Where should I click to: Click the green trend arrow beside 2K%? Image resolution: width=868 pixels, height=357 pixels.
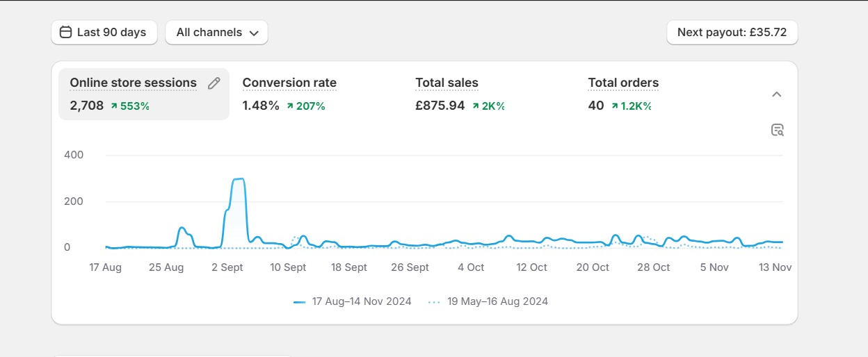pyautogui.click(x=476, y=106)
